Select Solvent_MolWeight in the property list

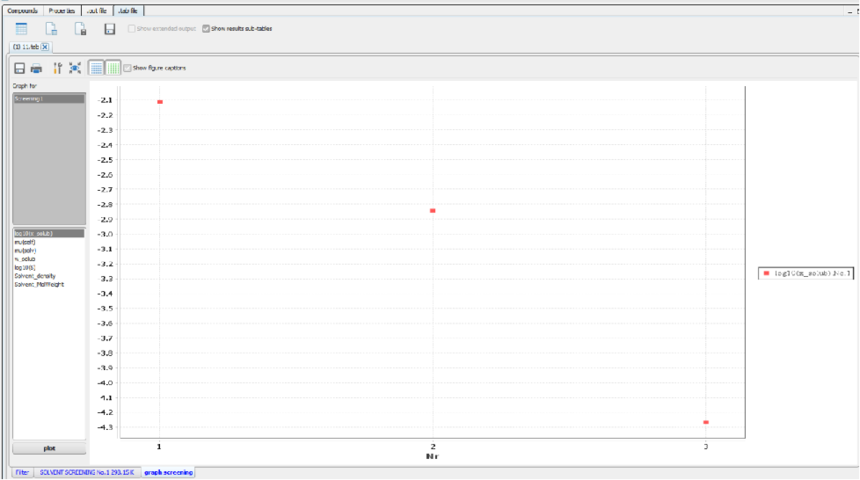[39, 285]
